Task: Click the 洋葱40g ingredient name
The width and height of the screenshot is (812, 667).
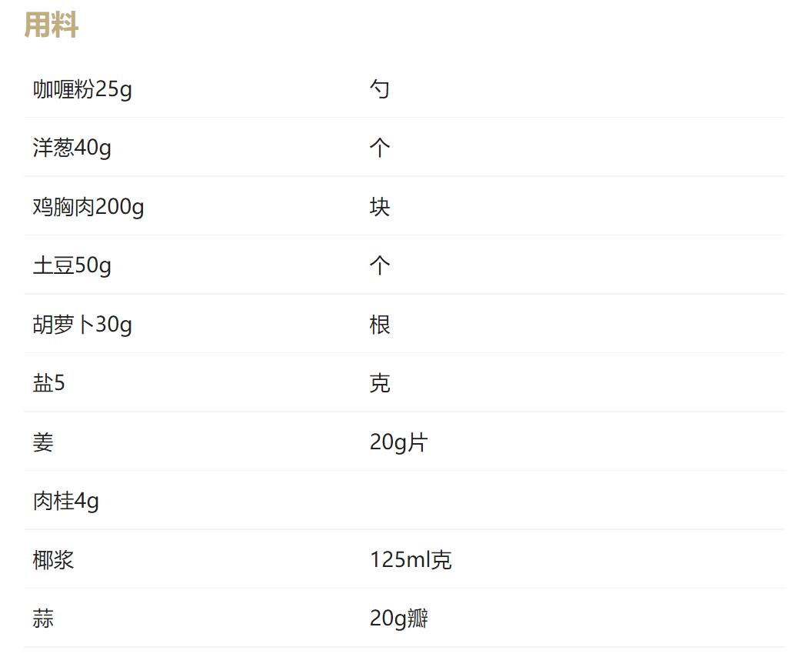Action: (x=72, y=148)
